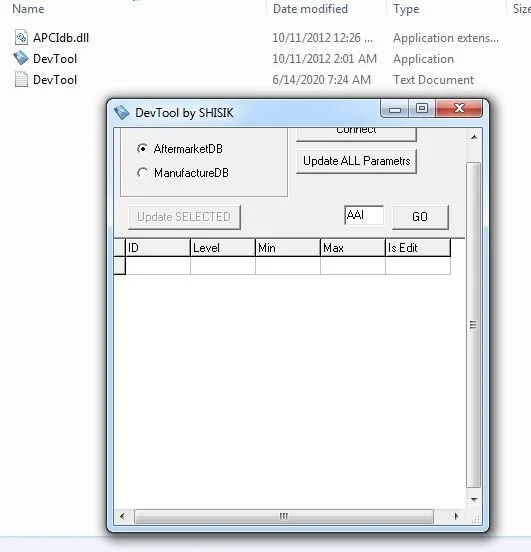Click the Is Edit column header
531x552 pixels.
[418, 247]
